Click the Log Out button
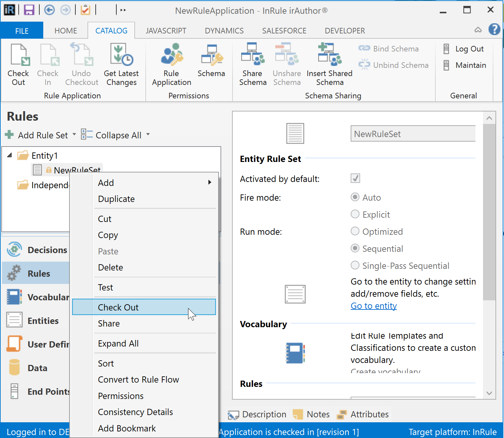Viewport: 504px width, 438px height. click(x=469, y=49)
